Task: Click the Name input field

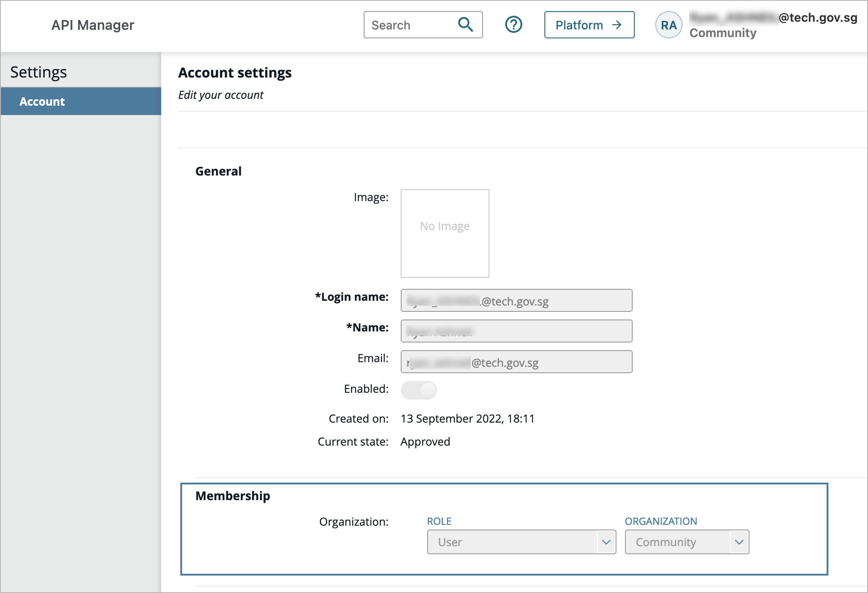Action: 516,331
